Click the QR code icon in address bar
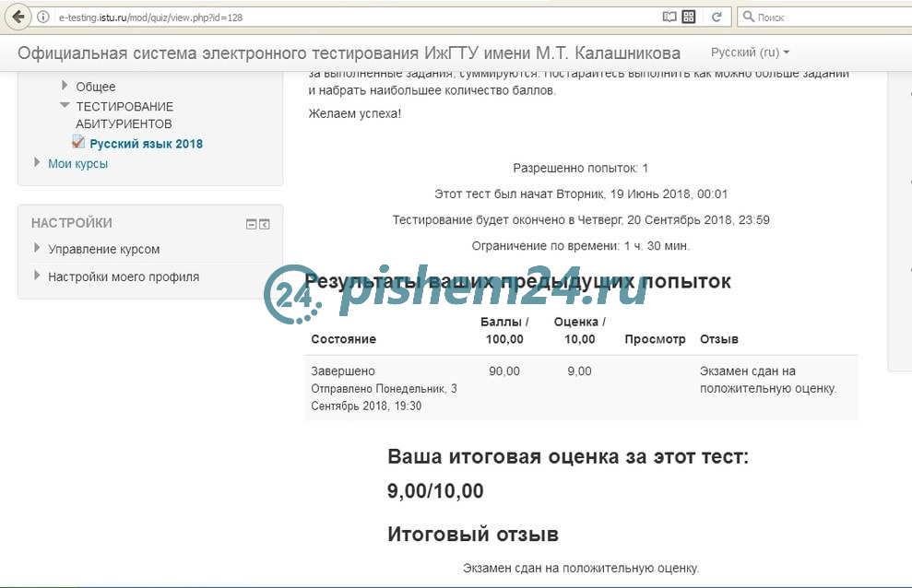912x588 pixels. tap(689, 17)
